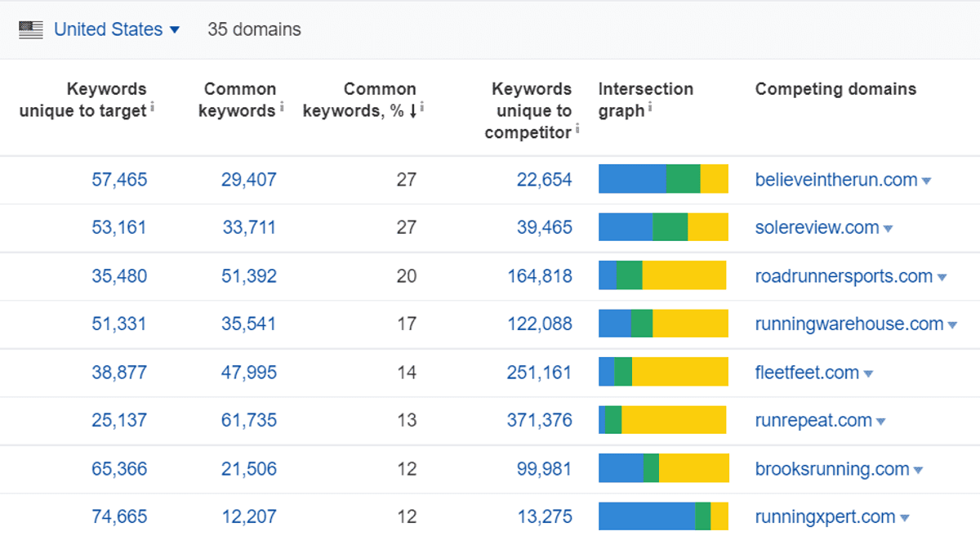The height and width of the screenshot is (536, 980).
Task: Open runningxpert.com domain link
Action: [x=825, y=517]
